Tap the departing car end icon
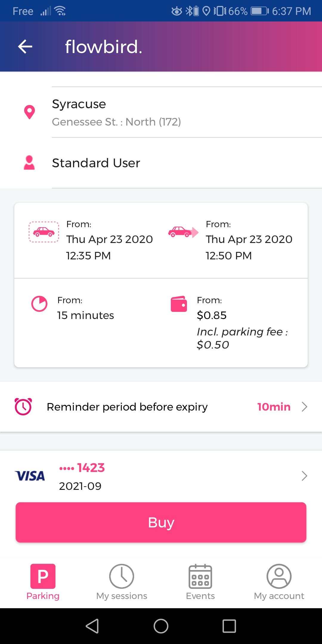The height and width of the screenshot is (644, 322). click(x=183, y=232)
